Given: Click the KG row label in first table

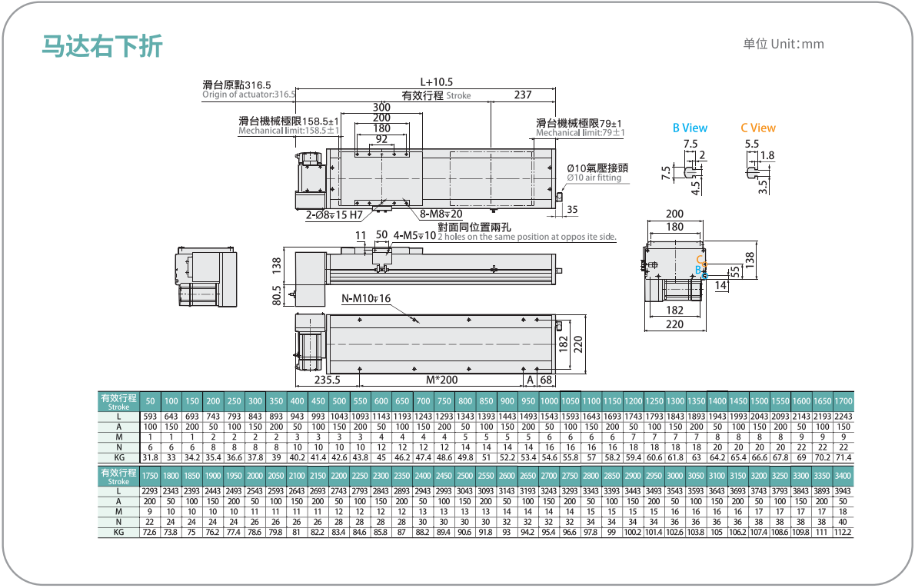Looking at the screenshot, I should point(119,458).
